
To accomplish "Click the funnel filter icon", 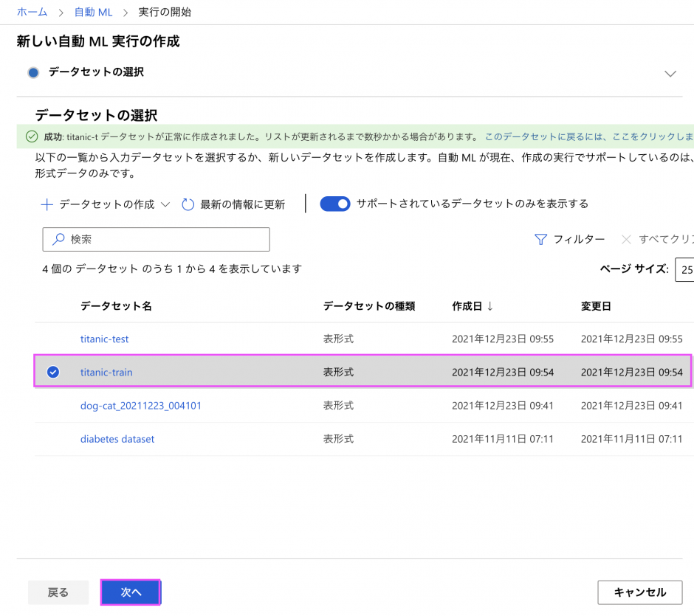I will 540,239.
